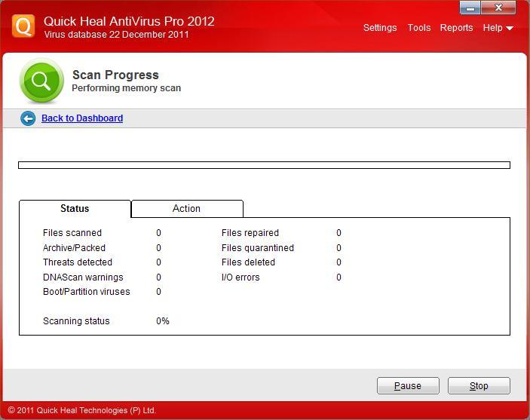Click the Files quarantined label
Screen dimensions: 530x420
click(257, 248)
